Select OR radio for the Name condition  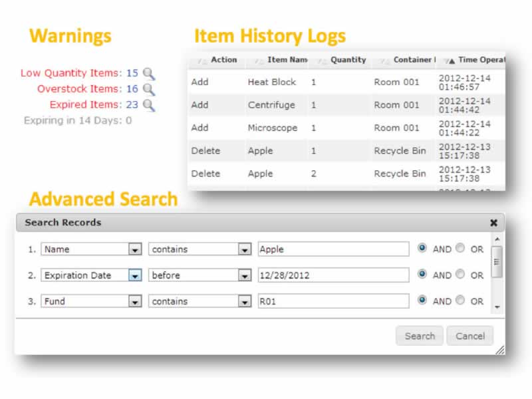point(460,249)
